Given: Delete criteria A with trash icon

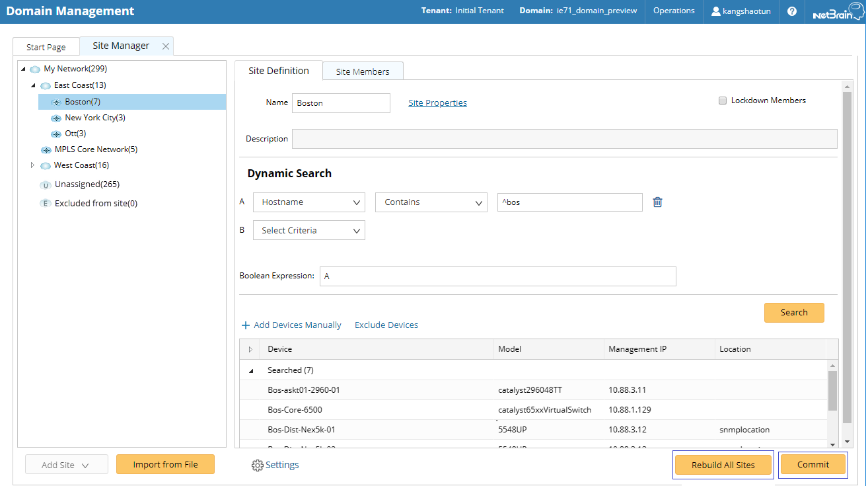Looking at the screenshot, I should pos(657,202).
